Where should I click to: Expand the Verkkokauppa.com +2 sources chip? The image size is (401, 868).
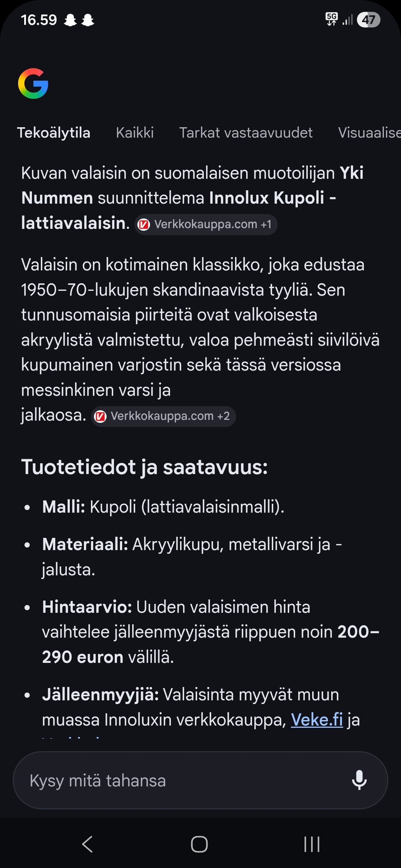click(x=163, y=416)
